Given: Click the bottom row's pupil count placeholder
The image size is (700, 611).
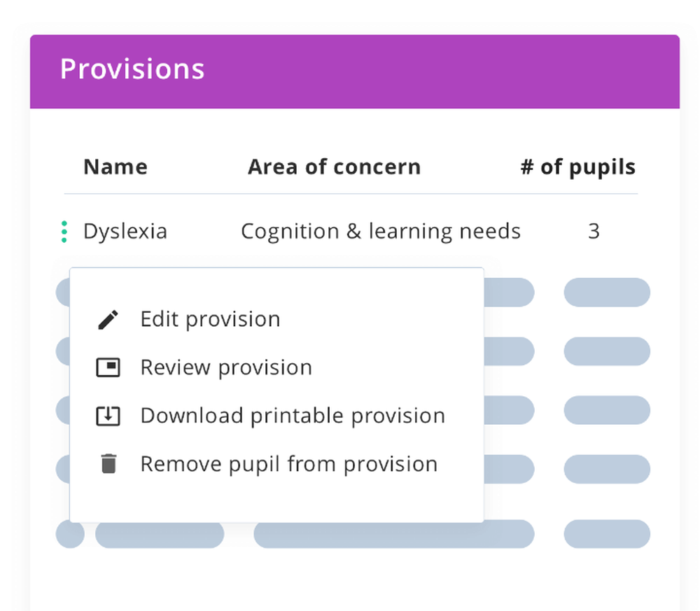Looking at the screenshot, I should 606,534.
